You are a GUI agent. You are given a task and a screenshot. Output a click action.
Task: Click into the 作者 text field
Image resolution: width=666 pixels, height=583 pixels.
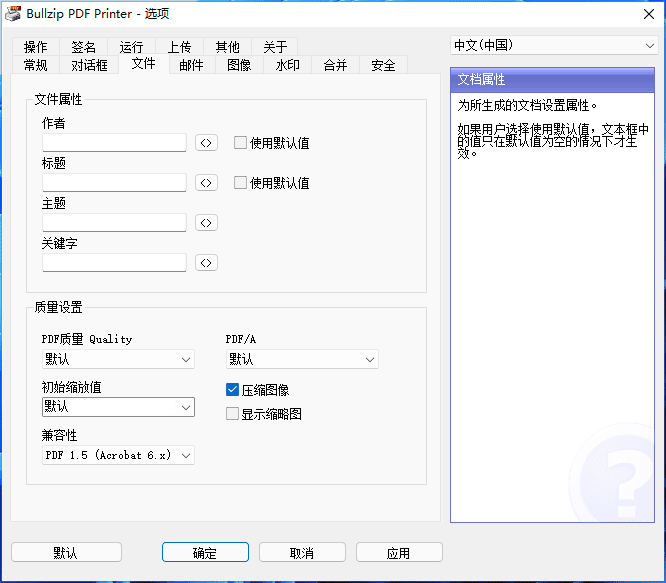point(114,143)
